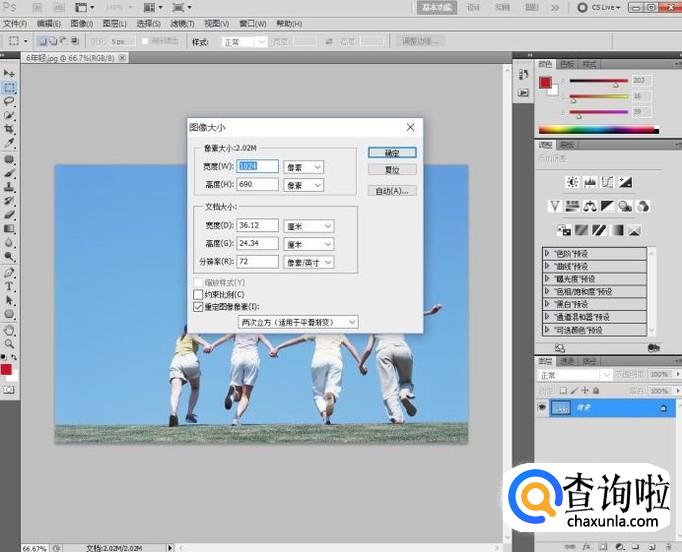Uncheck the 重定图像像素 checkbox
This screenshot has height=552, width=682.
(197, 307)
